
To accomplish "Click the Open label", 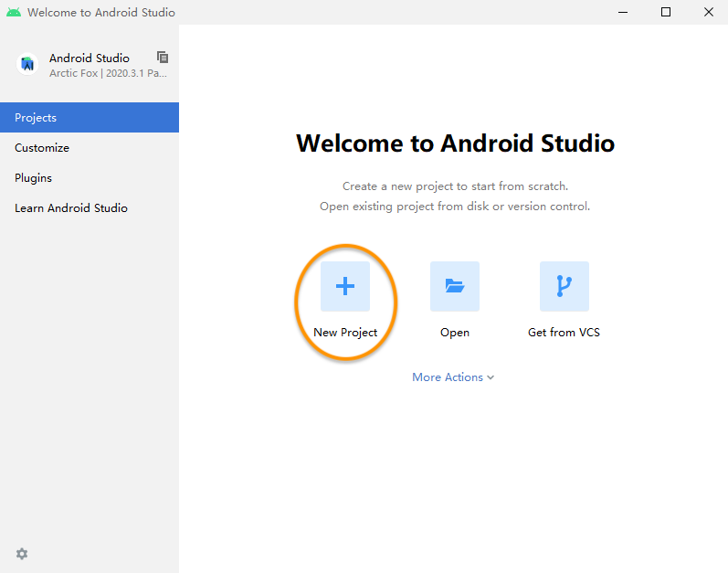I will tap(455, 333).
